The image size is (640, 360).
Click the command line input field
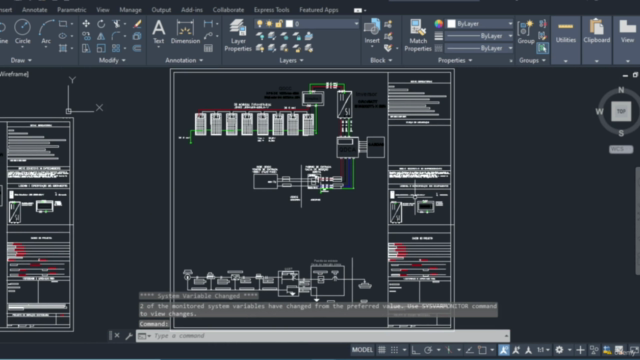[x=322, y=336]
